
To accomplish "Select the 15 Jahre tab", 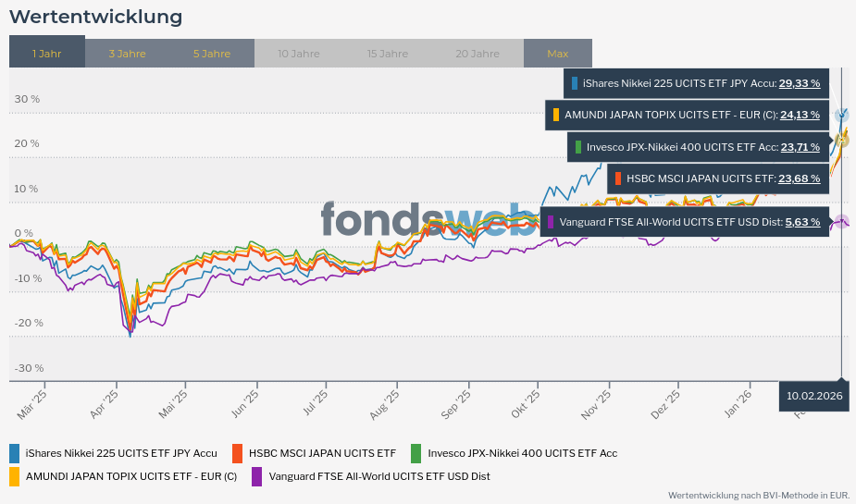I will click(388, 54).
